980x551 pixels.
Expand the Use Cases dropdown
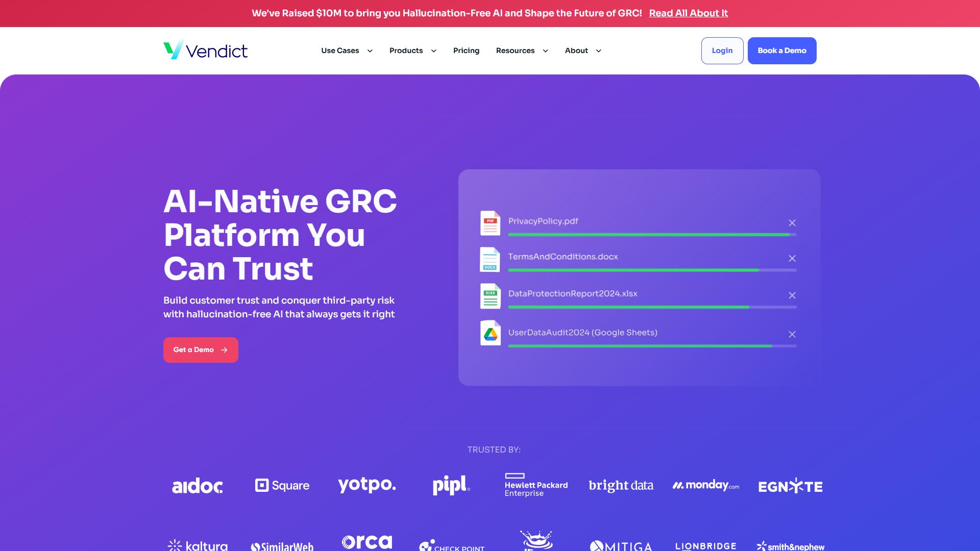point(347,51)
